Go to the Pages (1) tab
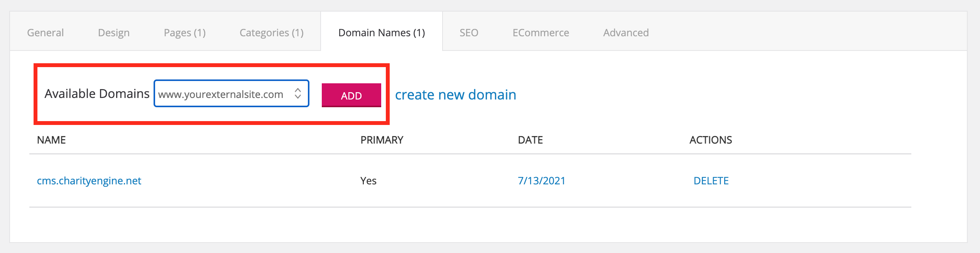This screenshot has width=980, height=253. point(184,33)
